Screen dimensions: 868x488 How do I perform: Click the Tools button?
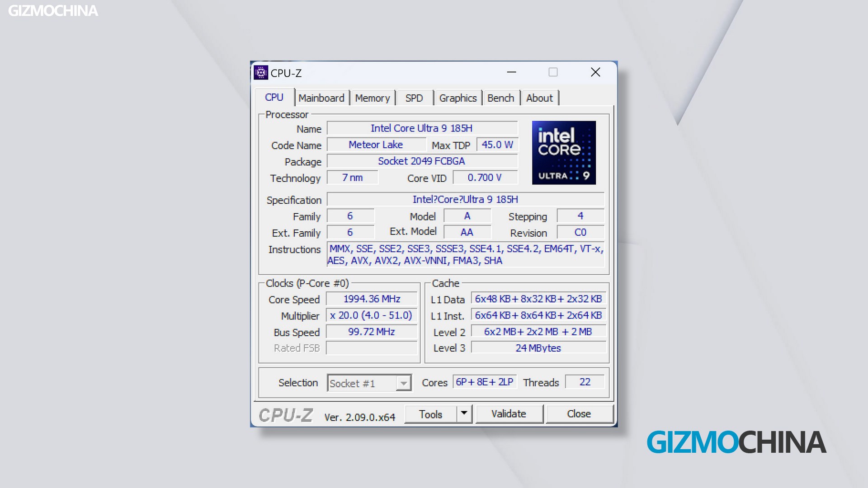(x=430, y=414)
